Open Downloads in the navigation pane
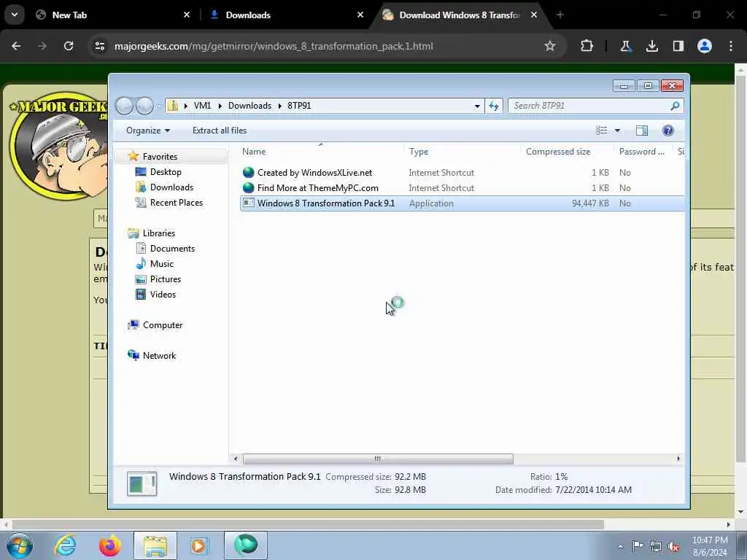Viewport: 747px width, 560px height. 171,187
